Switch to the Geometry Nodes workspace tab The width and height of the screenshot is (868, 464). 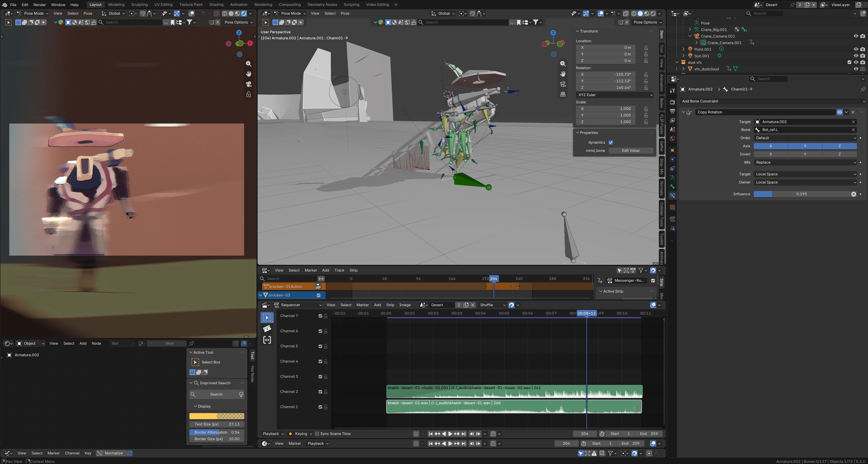pyautogui.click(x=322, y=5)
